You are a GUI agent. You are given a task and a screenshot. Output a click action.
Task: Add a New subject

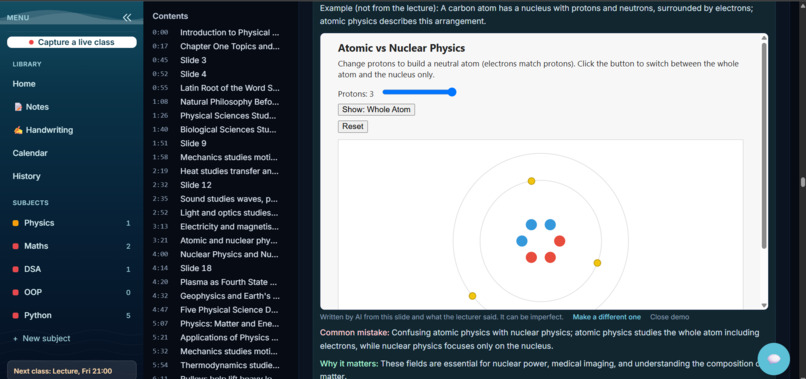(42, 338)
